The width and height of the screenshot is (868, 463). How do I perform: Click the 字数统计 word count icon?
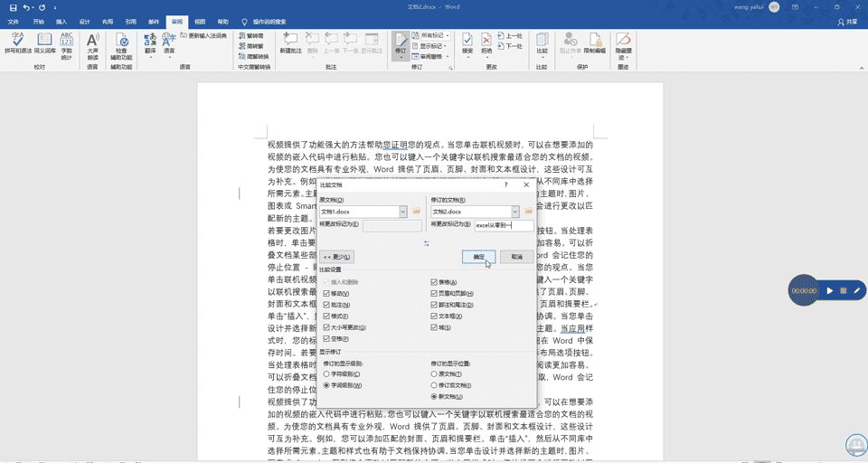[66, 43]
